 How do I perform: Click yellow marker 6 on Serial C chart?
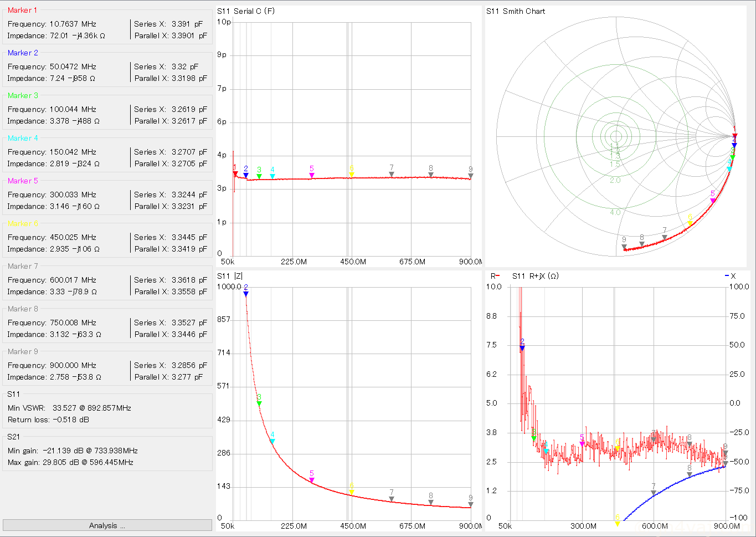pyautogui.click(x=352, y=175)
